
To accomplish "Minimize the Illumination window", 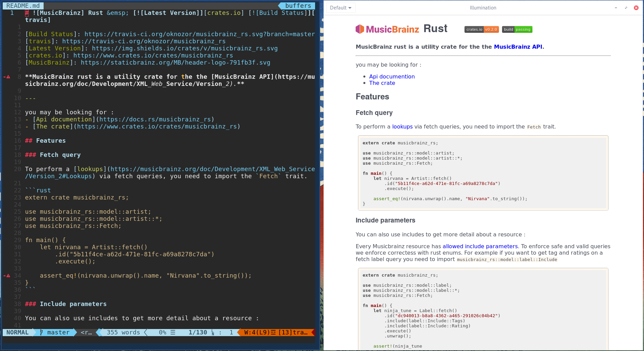I will click(616, 8).
